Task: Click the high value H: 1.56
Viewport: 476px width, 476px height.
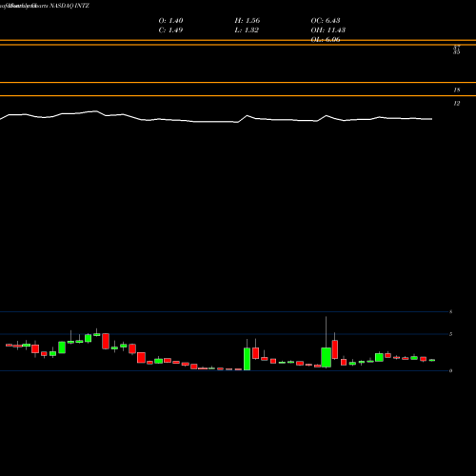Action: (248, 21)
